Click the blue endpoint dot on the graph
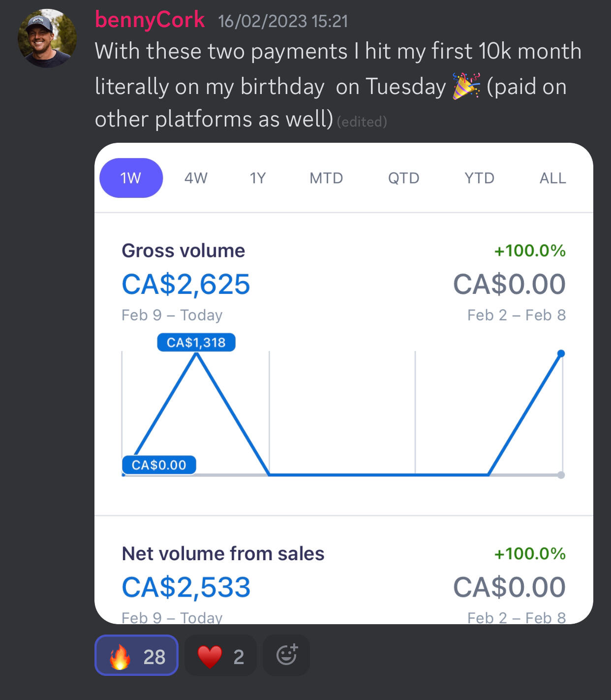 tap(561, 353)
